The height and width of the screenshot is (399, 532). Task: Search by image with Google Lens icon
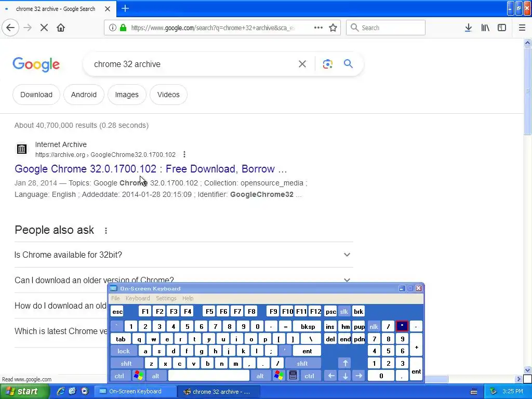click(327, 64)
